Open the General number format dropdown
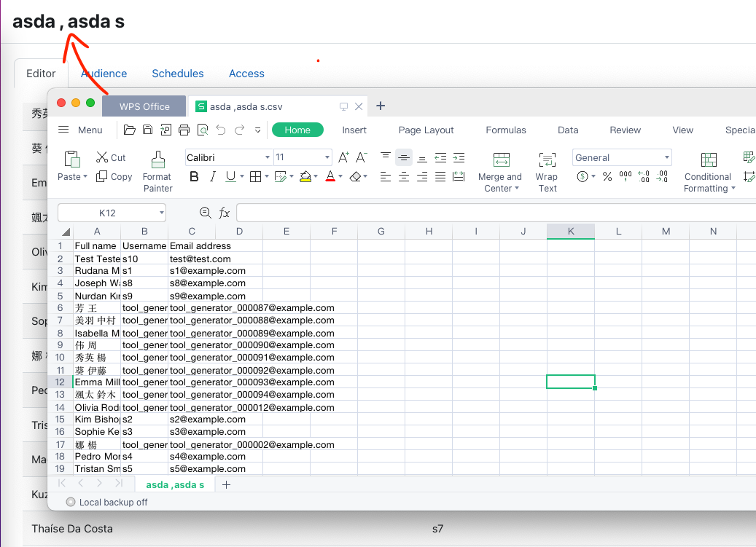Screen dimensions: 756x547 [x=667, y=157]
